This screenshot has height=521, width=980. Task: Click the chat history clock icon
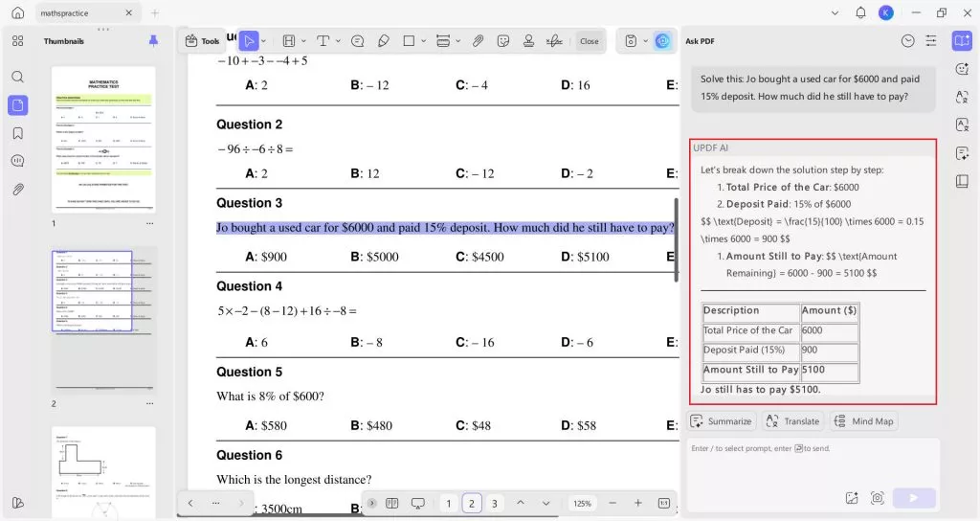point(907,41)
